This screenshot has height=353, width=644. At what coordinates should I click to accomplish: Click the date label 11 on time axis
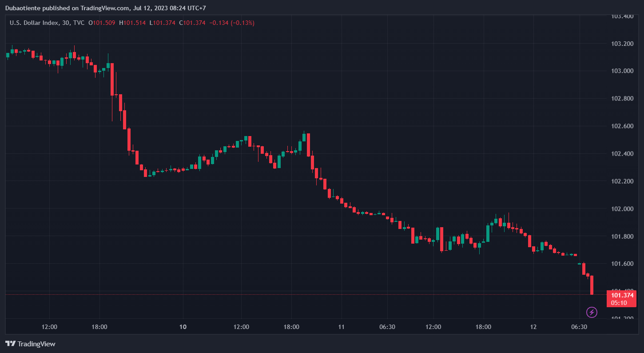341,327
